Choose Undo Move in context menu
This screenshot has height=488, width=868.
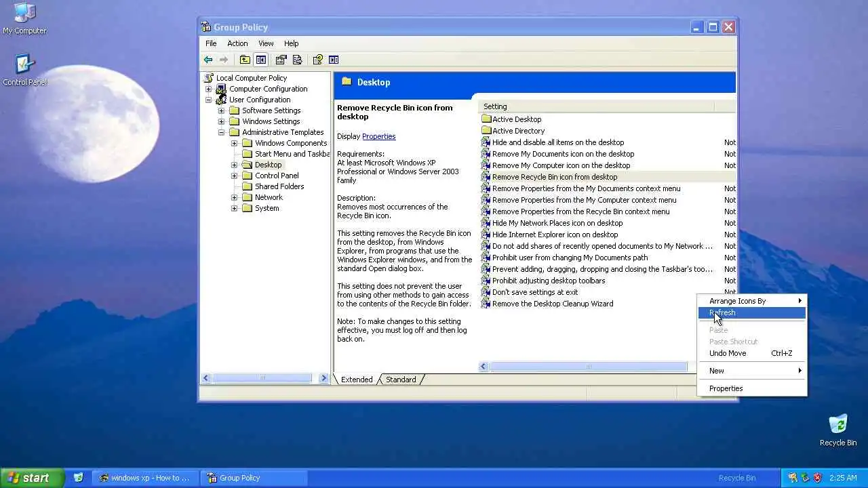click(752, 353)
